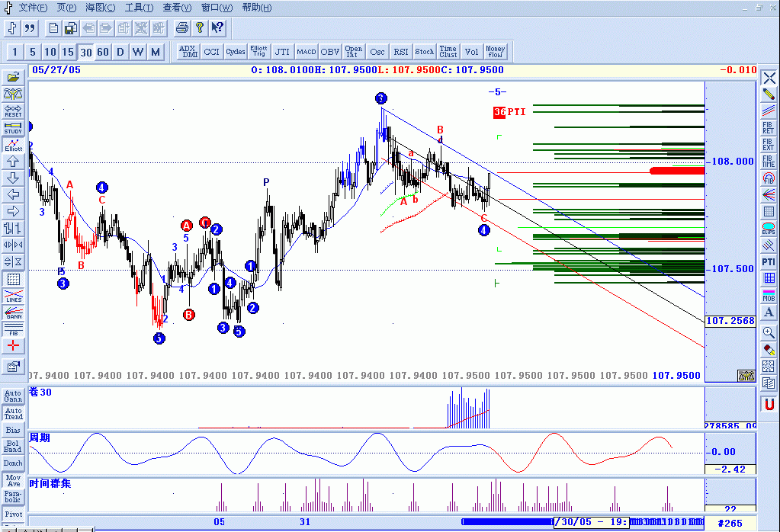Screen dimensions: 780x532
Task: Open the 文件(F) menu
Action: click(x=33, y=8)
